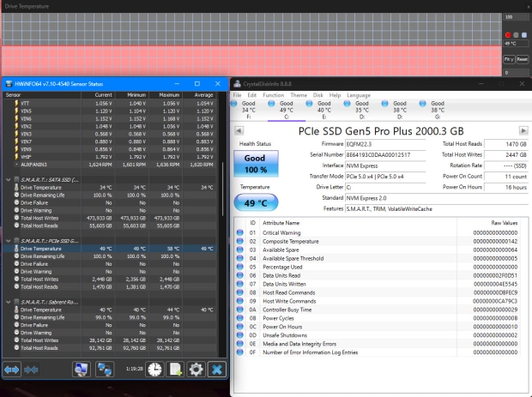Select the E: drive tab showing 40 °C
This screenshot has width=532, height=397.
coord(324,110)
